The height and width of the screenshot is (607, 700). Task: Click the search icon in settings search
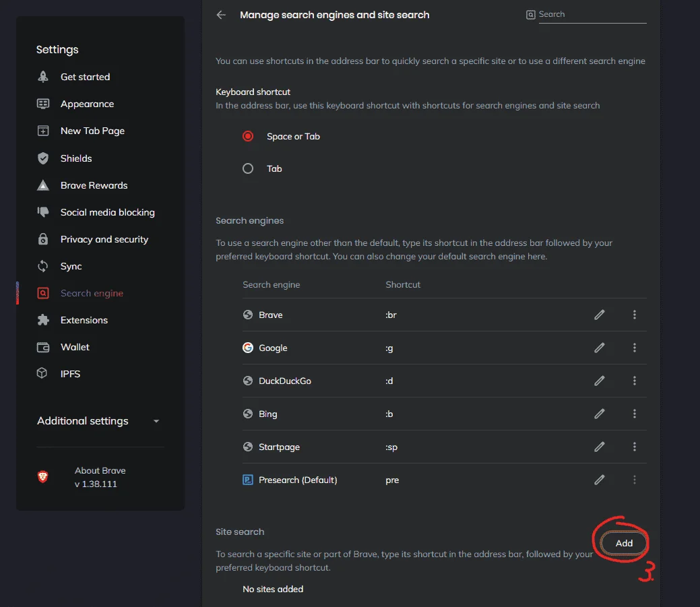530,15
